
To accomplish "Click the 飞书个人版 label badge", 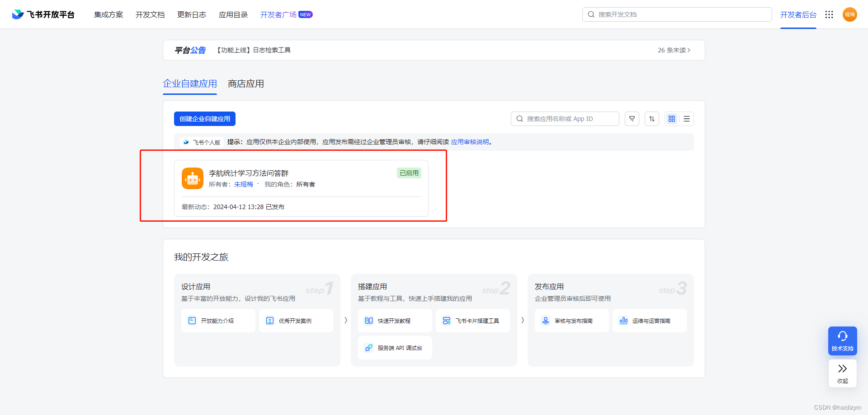I will tap(202, 142).
